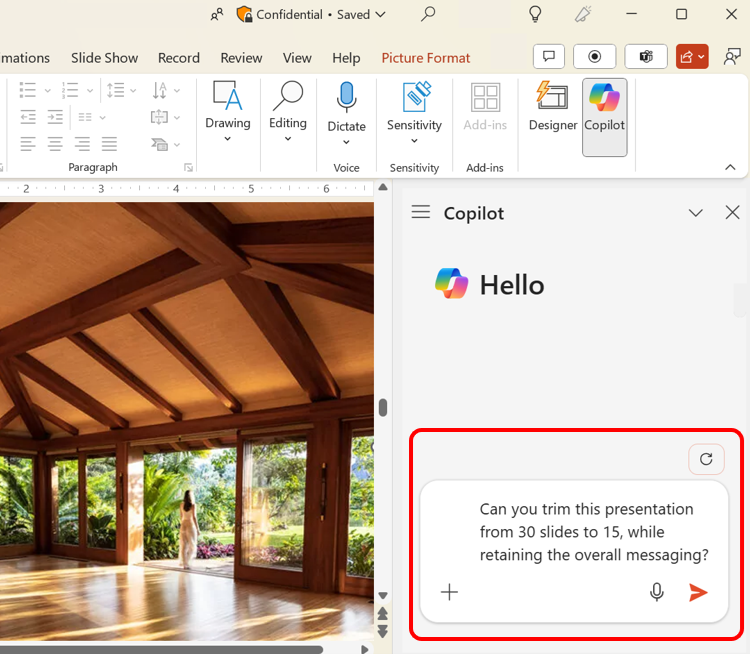
Task: Click inside the Copilot prompt text
Action: [x=594, y=532]
